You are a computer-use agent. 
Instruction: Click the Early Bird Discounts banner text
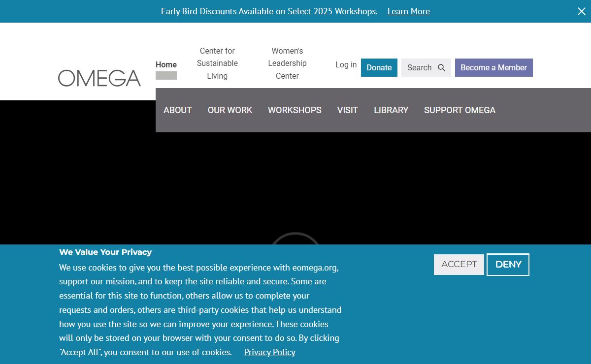coord(269,11)
